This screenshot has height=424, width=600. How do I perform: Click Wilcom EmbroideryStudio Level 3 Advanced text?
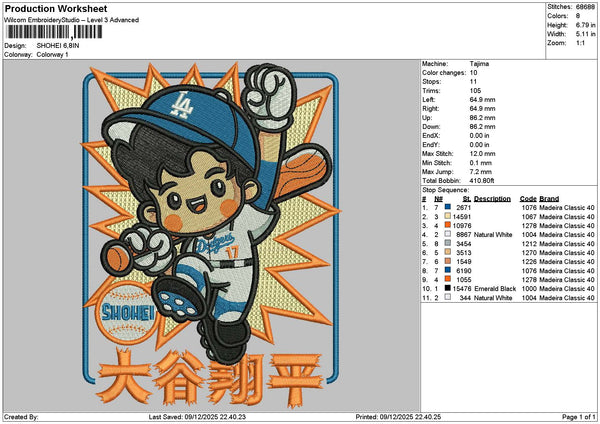coord(72,20)
